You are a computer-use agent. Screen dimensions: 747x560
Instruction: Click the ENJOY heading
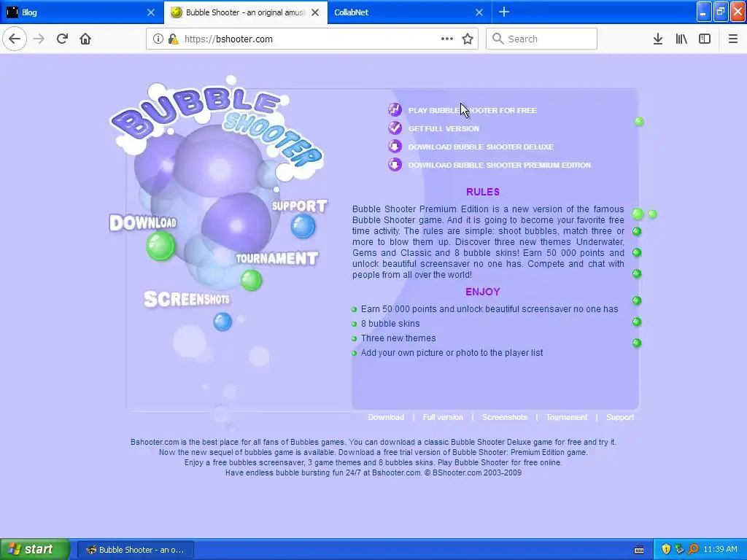[483, 292]
